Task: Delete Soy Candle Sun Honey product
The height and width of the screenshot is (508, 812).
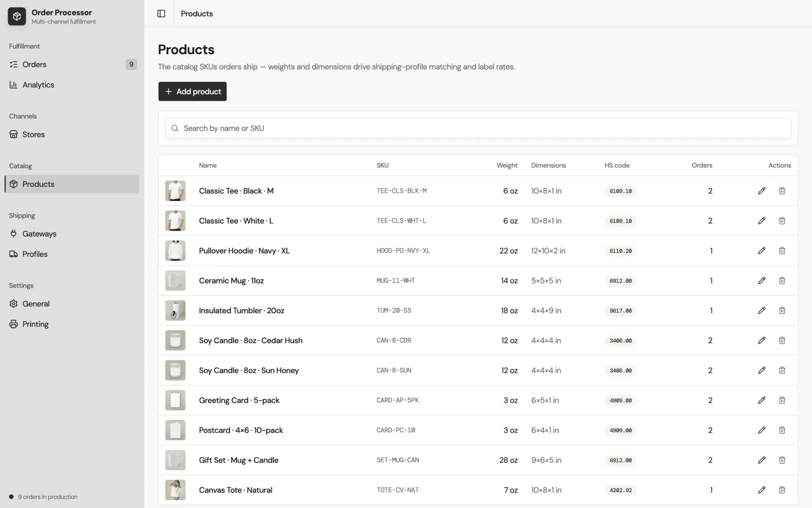Action: (x=782, y=370)
